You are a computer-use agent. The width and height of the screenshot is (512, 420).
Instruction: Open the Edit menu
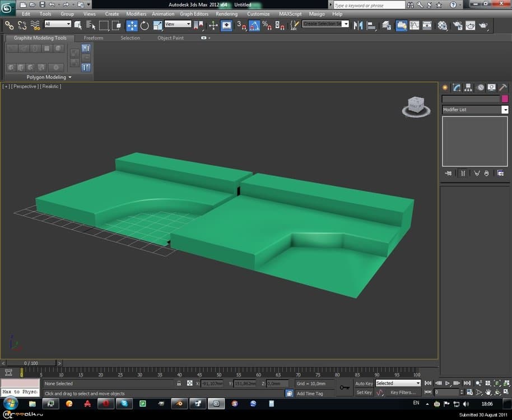pos(26,14)
